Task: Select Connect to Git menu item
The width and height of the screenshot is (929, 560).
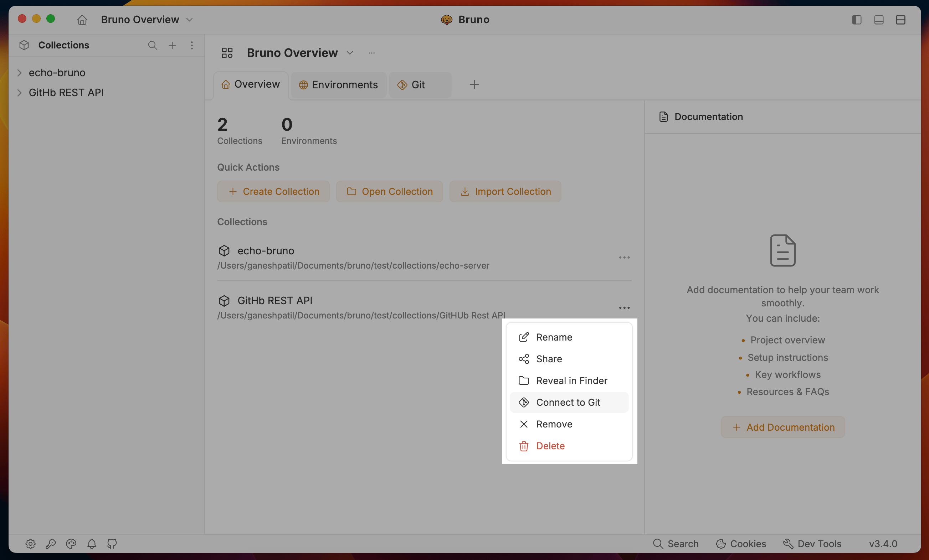Action: [x=569, y=402]
